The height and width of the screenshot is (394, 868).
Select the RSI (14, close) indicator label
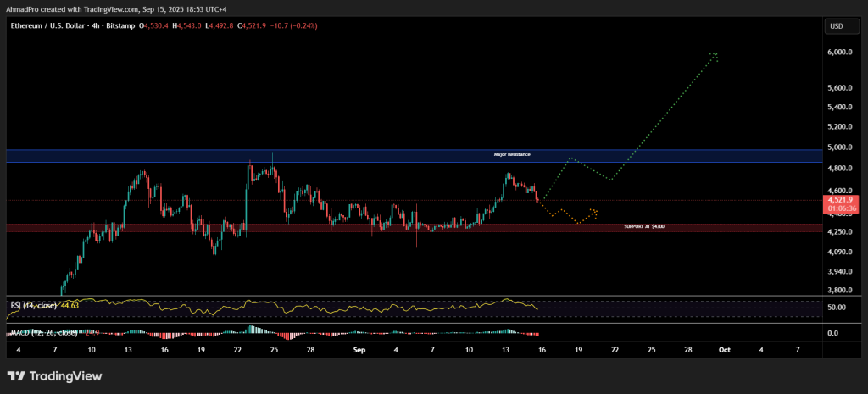tap(33, 304)
